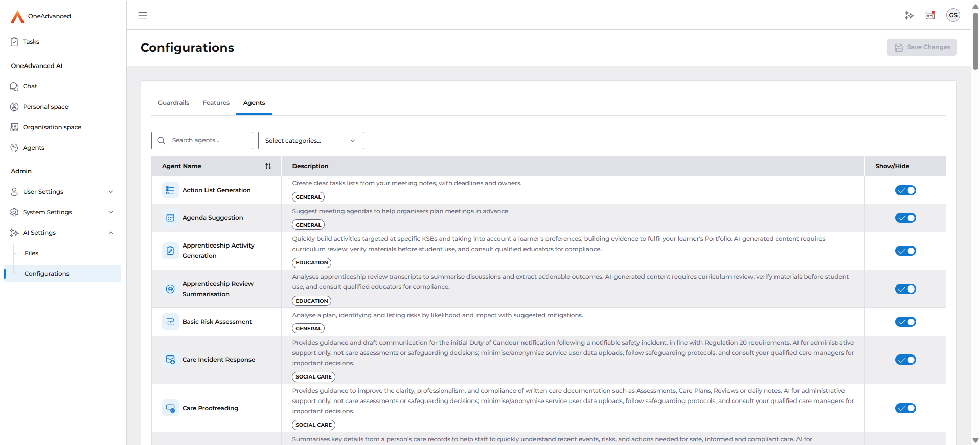Click the Chat bubble icon
The width and height of the screenshot is (980, 445).
tap(14, 86)
